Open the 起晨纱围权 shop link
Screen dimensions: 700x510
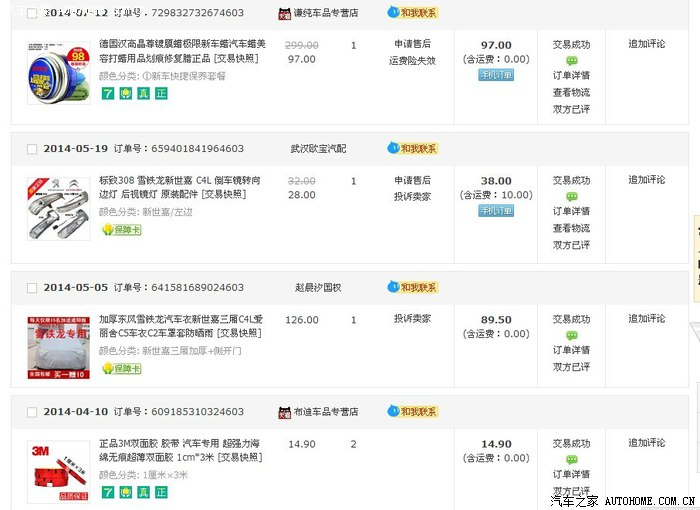(318, 288)
